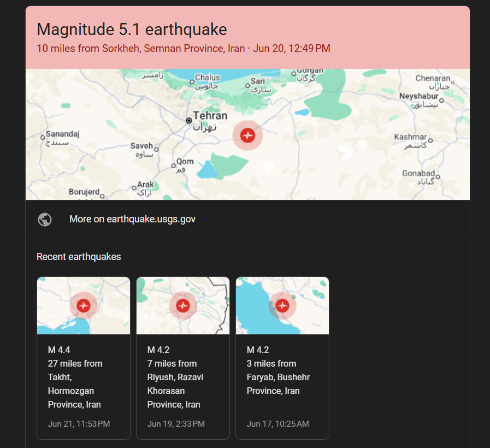Click the Magnitude 5.1 earthquake heading

pos(132,30)
